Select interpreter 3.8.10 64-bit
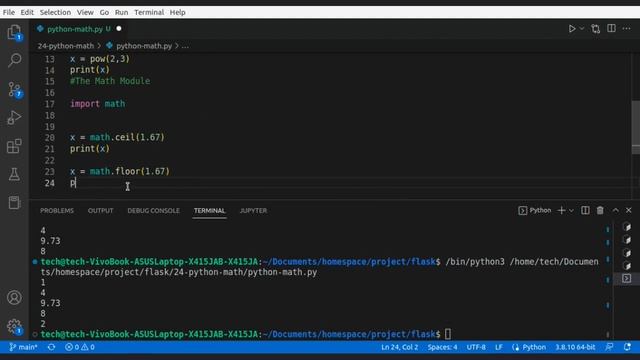 tap(575, 347)
